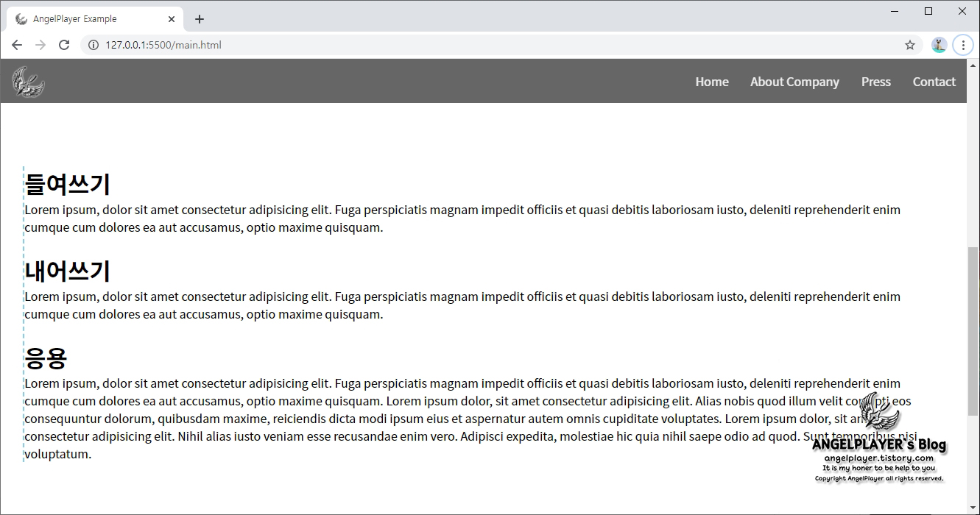Click the 내어쓰기 heading

pos(68,270)
